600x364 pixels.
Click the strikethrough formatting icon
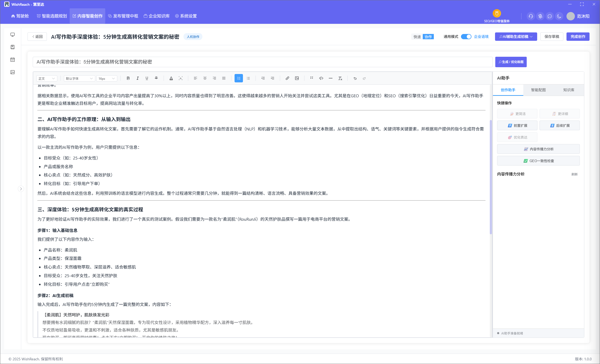tap(156, 78)
